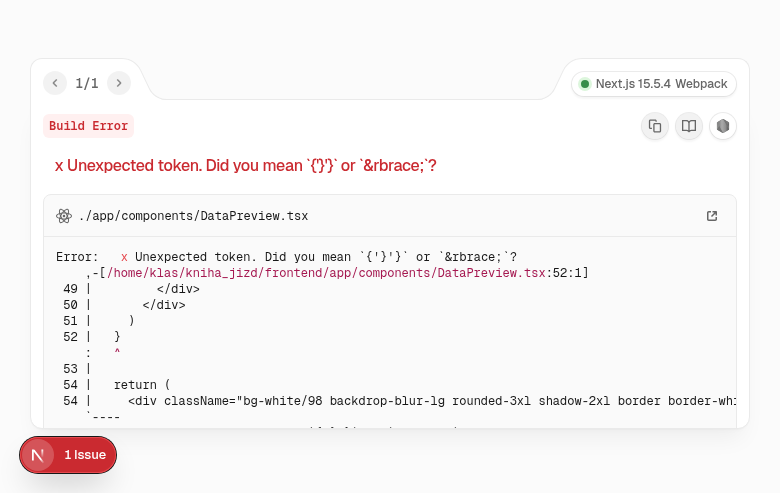780x493 pixels.
Task: Open the documentation book icon
Action: coord(688,126)
